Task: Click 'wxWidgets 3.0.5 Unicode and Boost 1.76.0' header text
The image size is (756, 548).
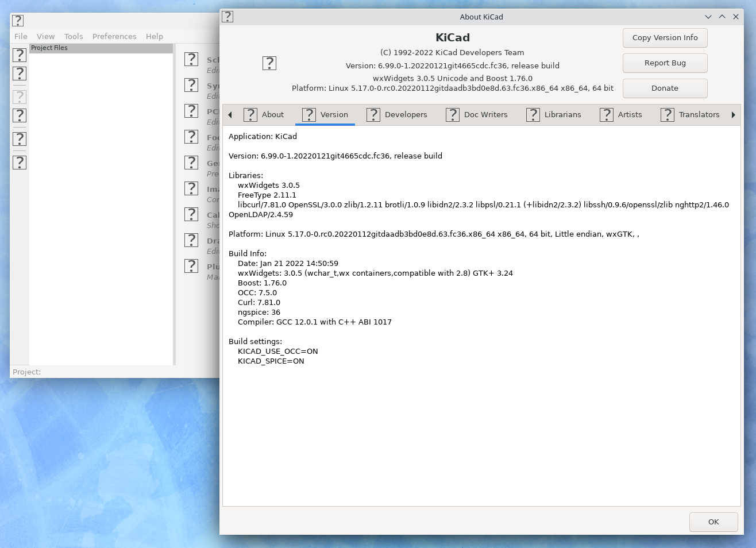Action: (x=453, y=79)
